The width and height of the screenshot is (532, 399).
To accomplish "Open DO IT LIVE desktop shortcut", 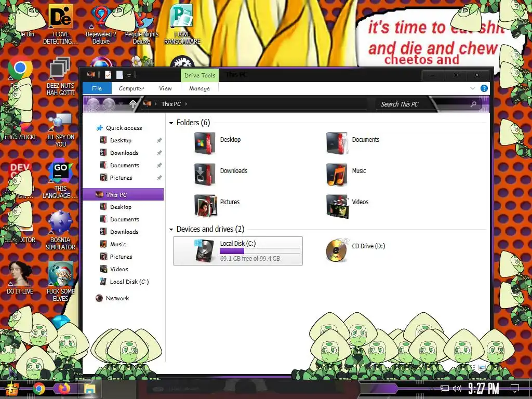I will tap(20, 278).
